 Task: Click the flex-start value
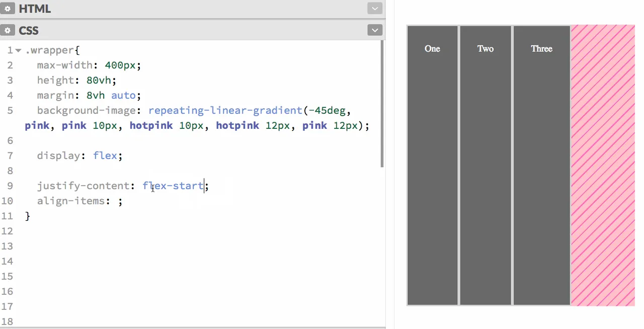173,186
